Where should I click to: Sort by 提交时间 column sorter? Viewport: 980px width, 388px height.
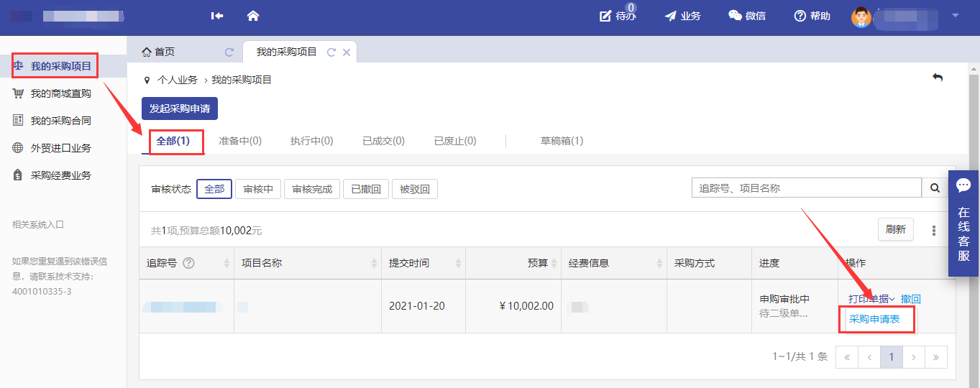tap(458, 264)
